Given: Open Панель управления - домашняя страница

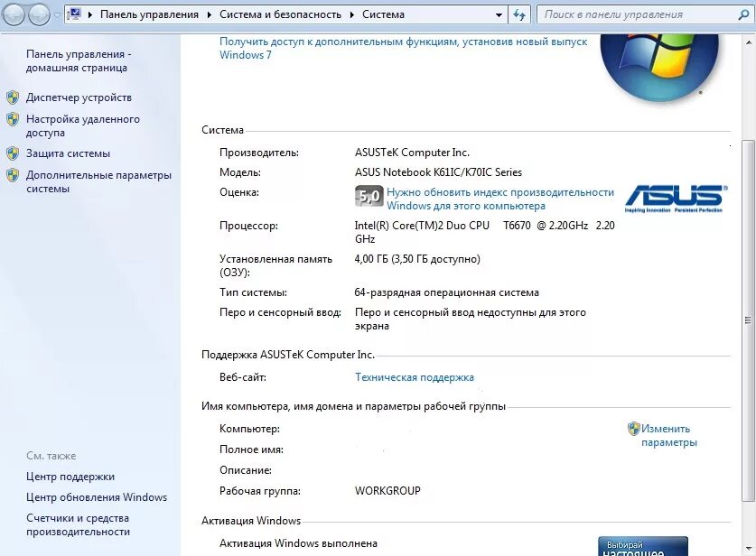Looking at the screenshot, I should [79, 60].
